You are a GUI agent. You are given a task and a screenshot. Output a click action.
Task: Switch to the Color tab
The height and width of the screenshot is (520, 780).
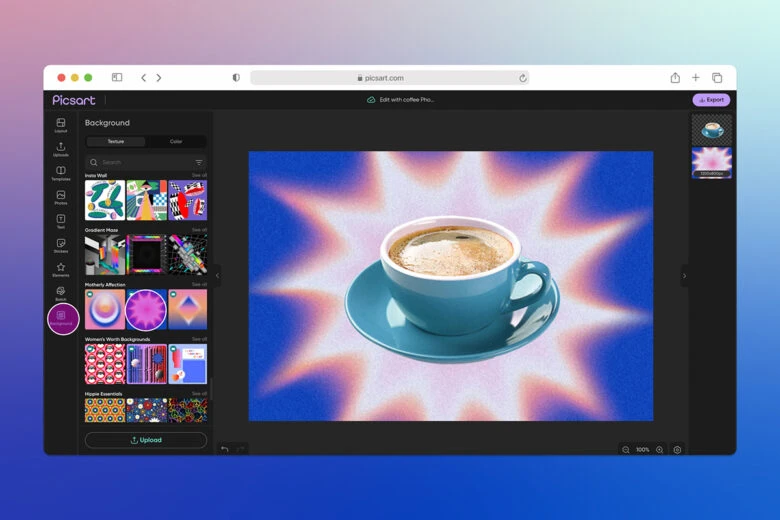tap(176, 142)
